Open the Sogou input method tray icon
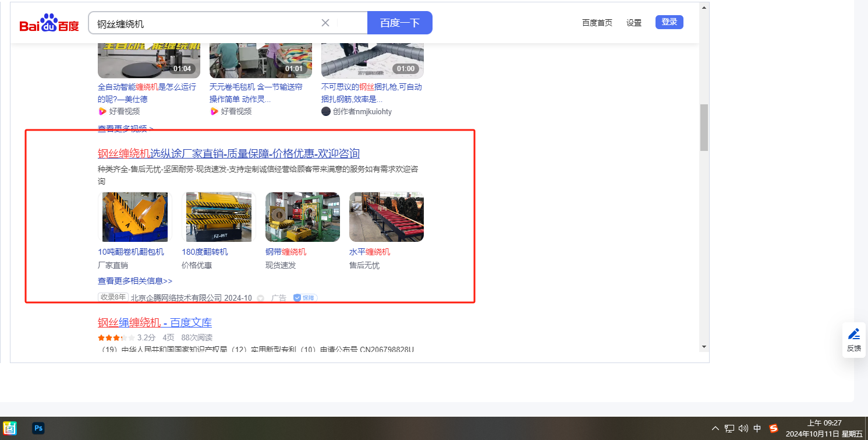Viewport: 868px width, 440px height. [774, 428]
